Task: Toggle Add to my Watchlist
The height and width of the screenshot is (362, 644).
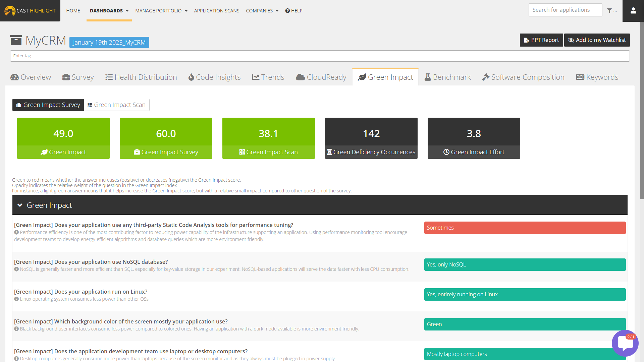Action: pyautogui.click(x=597, y=40)
